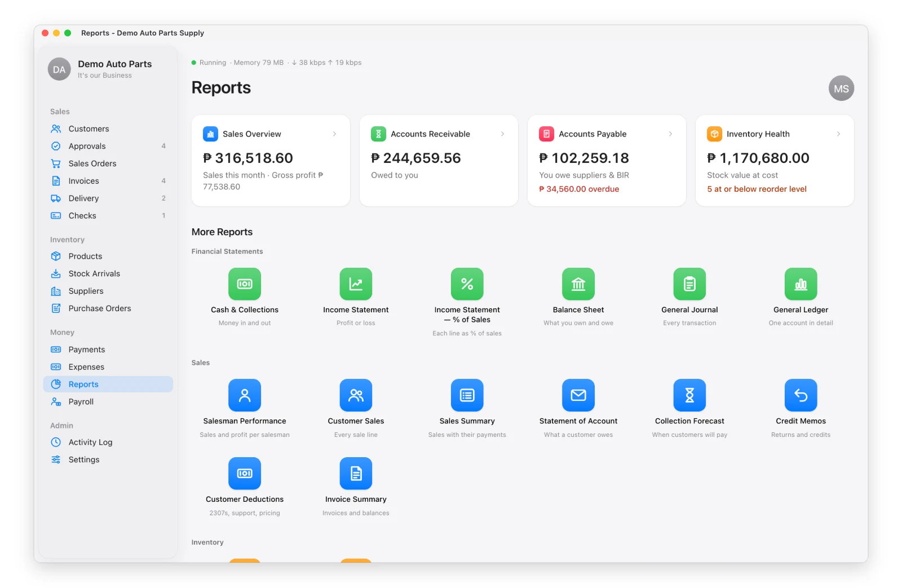Screen dimensions: 902x588
Task: Open Invoice Summary document icon
Action: pyautogui.click(x=356, y=474)
